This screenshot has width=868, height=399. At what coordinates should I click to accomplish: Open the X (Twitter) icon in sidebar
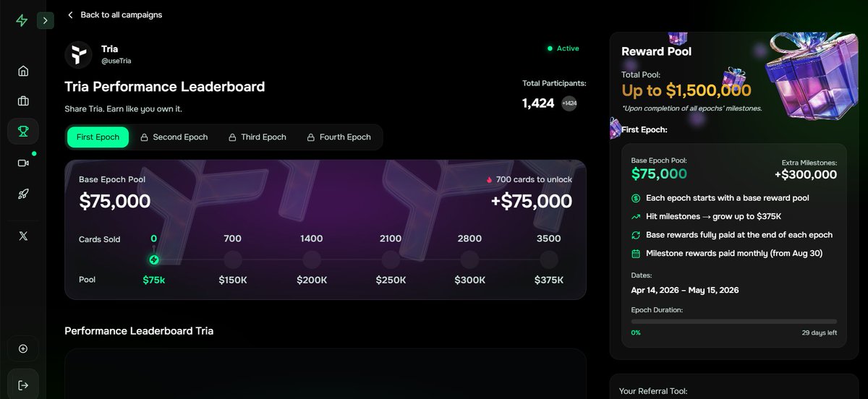23,236
